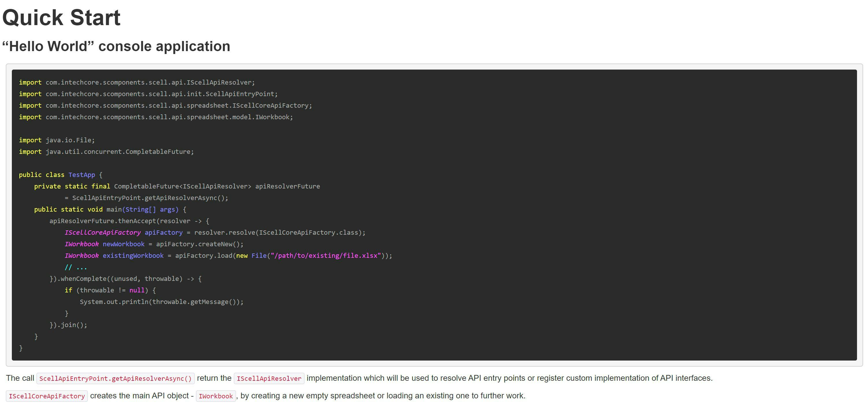Click the IWorkbook import line
The width and height of the screenshot is (868, 405).
click(156, 117)
